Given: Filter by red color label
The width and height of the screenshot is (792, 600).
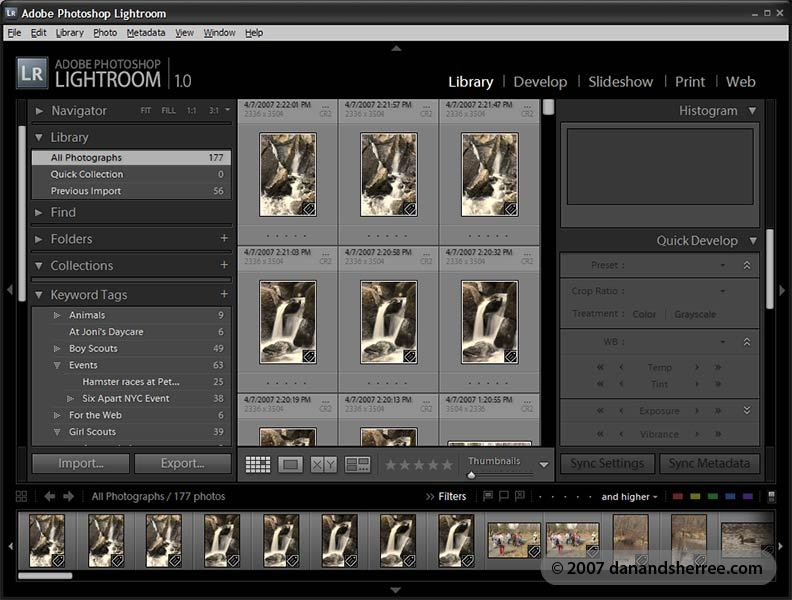Looking at the screenshot, I should pos(678,496).
